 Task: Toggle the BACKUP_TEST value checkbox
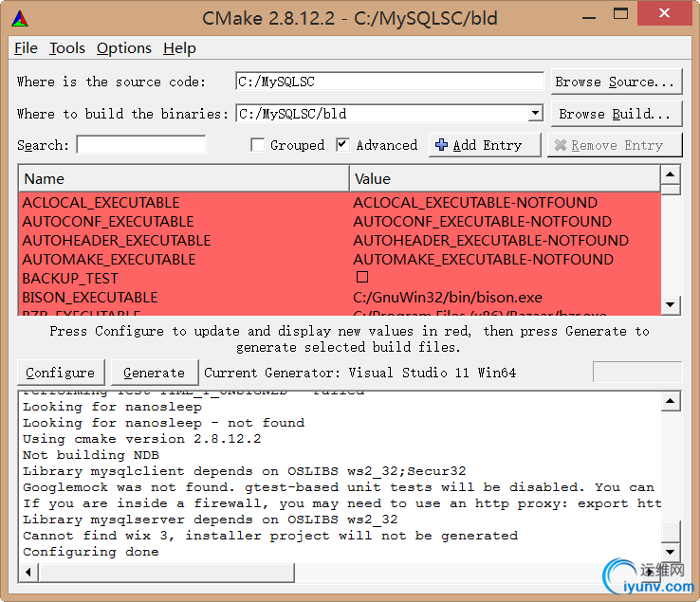(x=362, y=277)
